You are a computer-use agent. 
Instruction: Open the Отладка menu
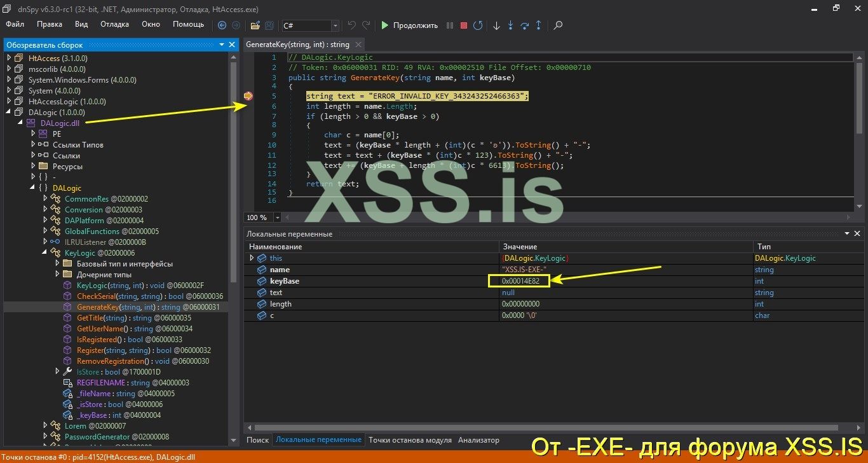coord(114,24)
